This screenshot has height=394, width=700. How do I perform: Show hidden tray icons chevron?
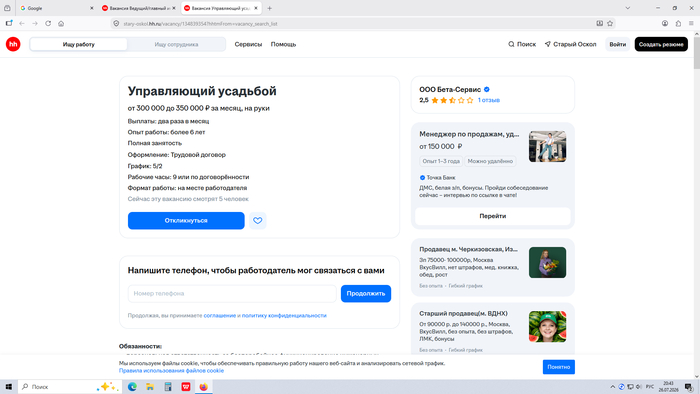pyautogui.click(x=612, y=387)
